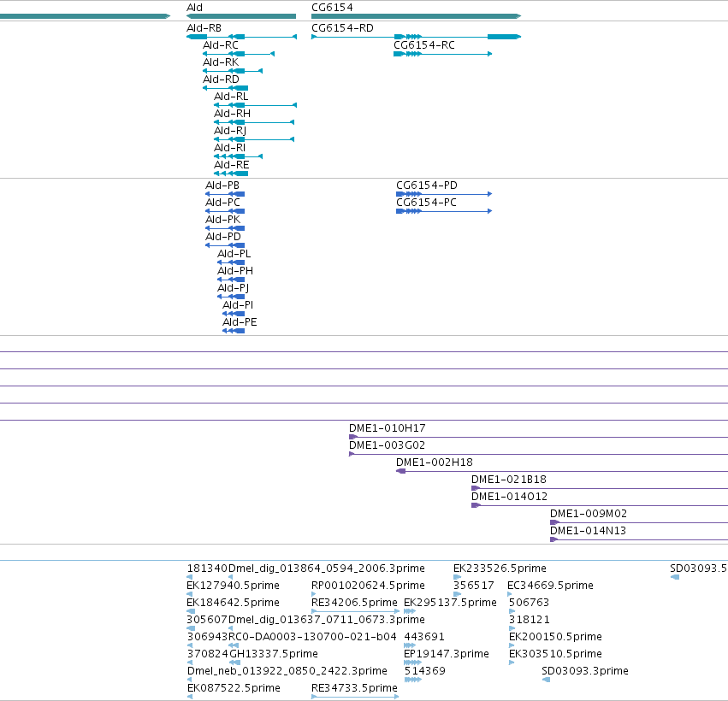
Task: Select the 306943 EST label
Action: (208, 637)
